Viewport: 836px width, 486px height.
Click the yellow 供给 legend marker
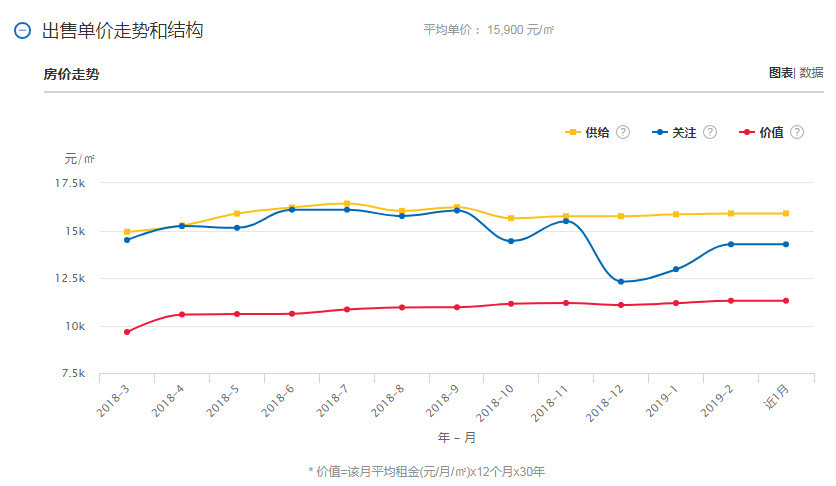[x=573, y=132]
